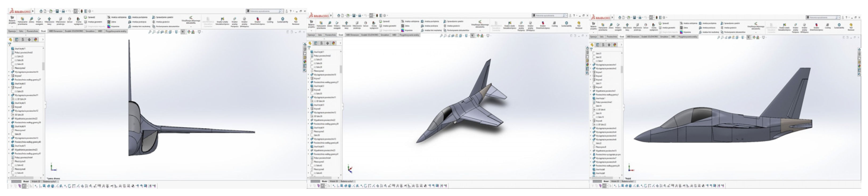
Task: Open ConfigurationManager tab in isometric jet window
Action: pos(322,43)
